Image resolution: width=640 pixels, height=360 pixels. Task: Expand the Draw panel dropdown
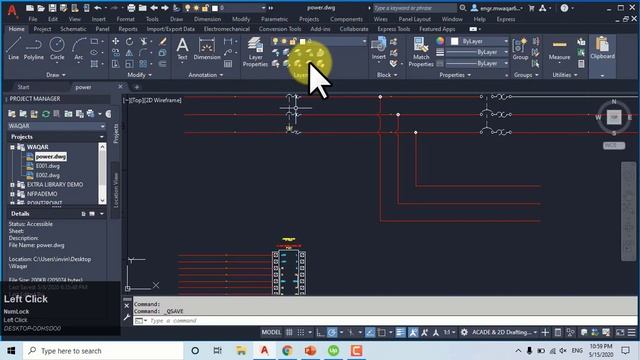coord(56,75)
